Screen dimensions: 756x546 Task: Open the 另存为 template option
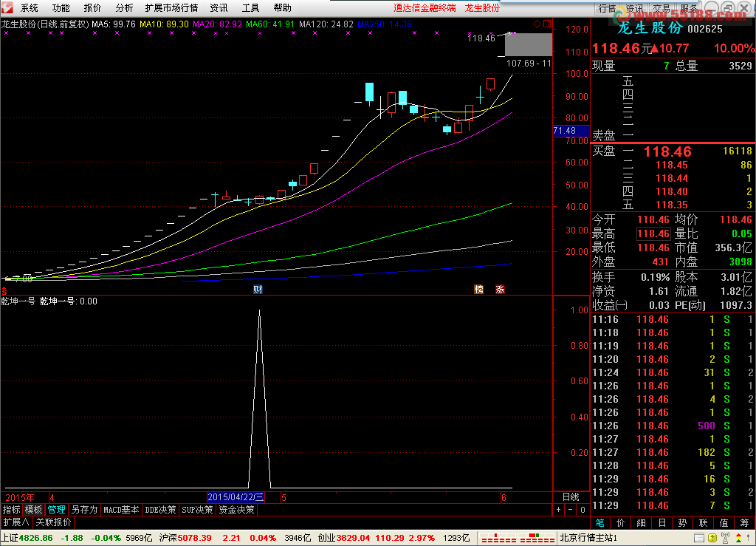tap(84, 510)
